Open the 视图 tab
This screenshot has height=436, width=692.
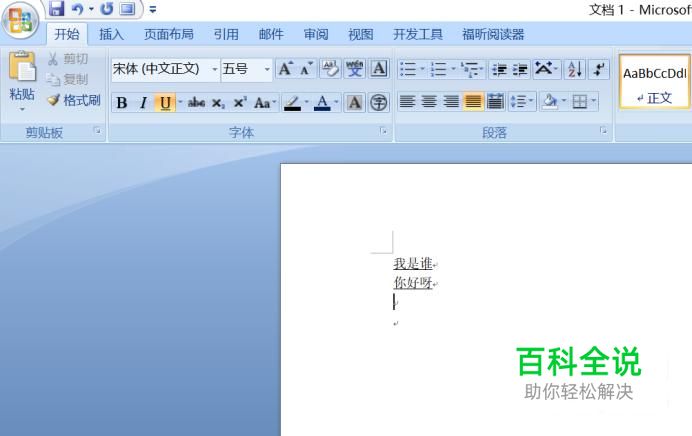click(361, 34)
